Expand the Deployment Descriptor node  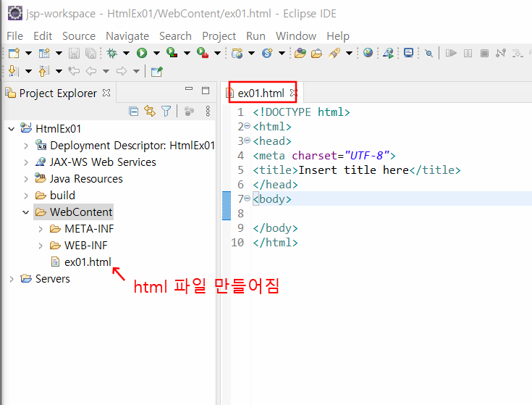[x=26, y=146]
